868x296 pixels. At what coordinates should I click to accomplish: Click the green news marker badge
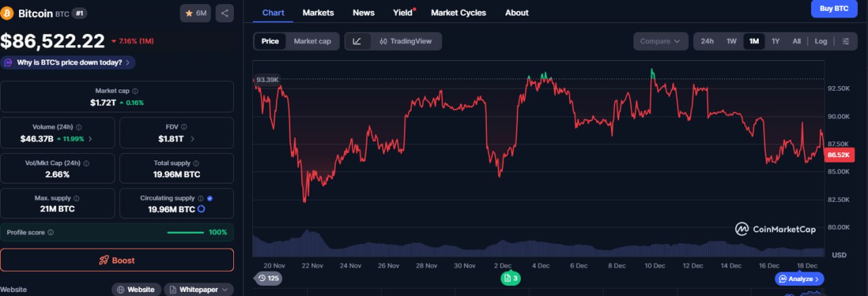click(511, 278)
